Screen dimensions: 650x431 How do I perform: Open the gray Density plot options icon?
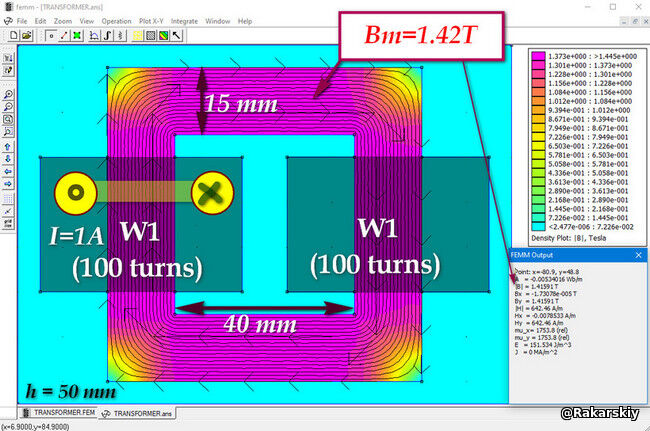tap(150, 36)
